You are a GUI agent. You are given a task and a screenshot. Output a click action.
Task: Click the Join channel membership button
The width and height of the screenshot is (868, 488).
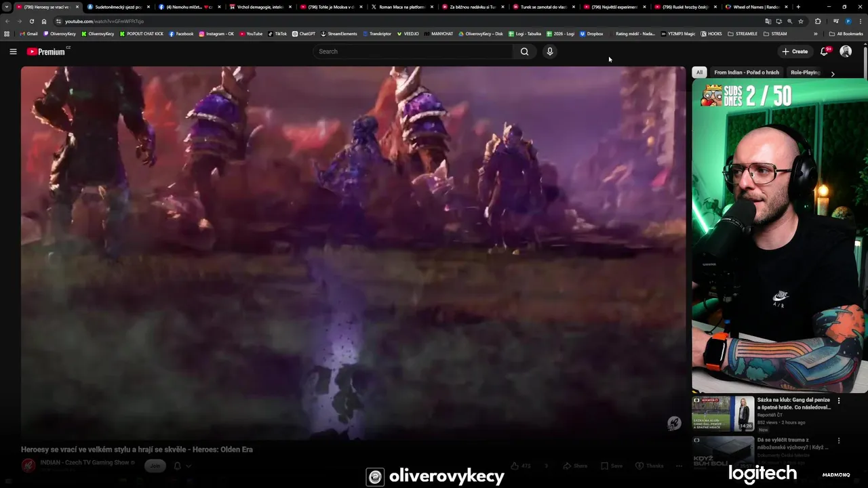[x=155, y=466]
